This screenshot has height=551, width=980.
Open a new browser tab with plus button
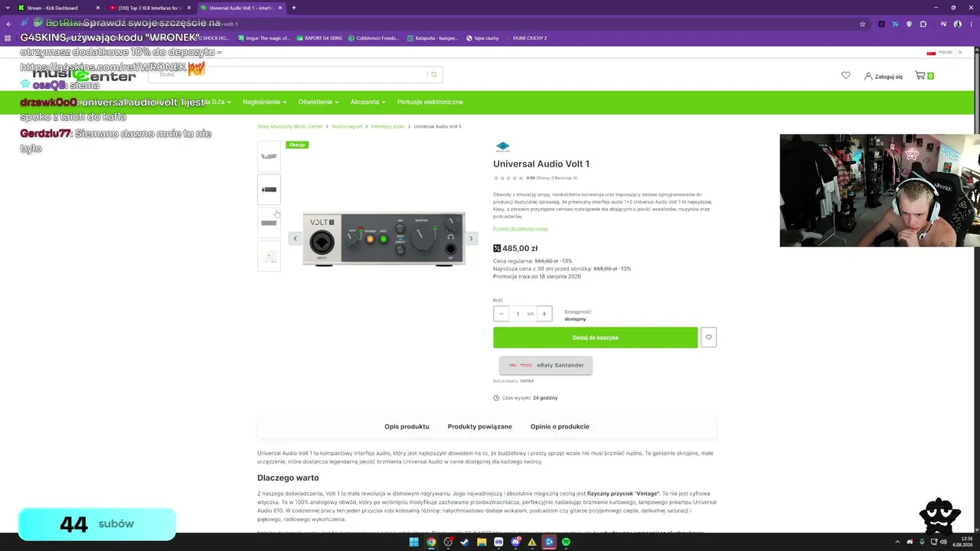tap(294, 8)
